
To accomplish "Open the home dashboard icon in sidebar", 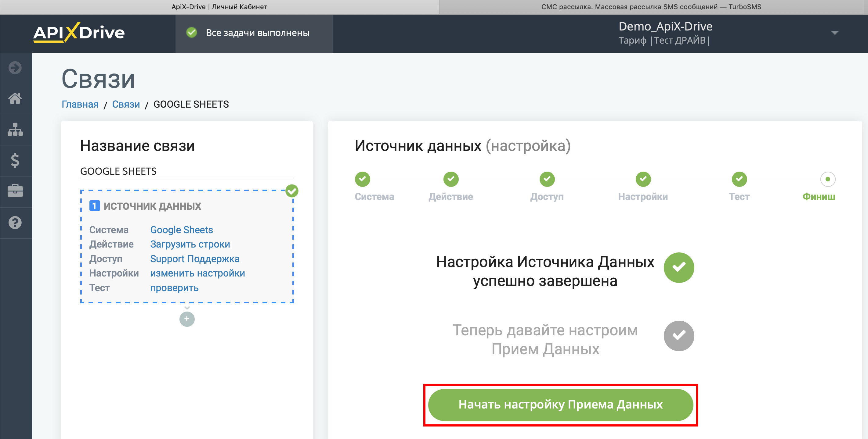I will [x=15, y=98].
